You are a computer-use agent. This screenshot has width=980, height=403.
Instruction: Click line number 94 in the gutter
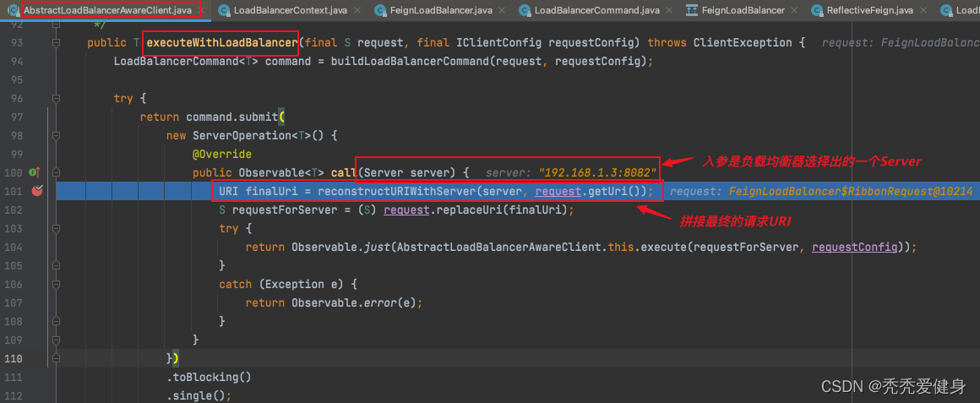[x=17, y=61]
